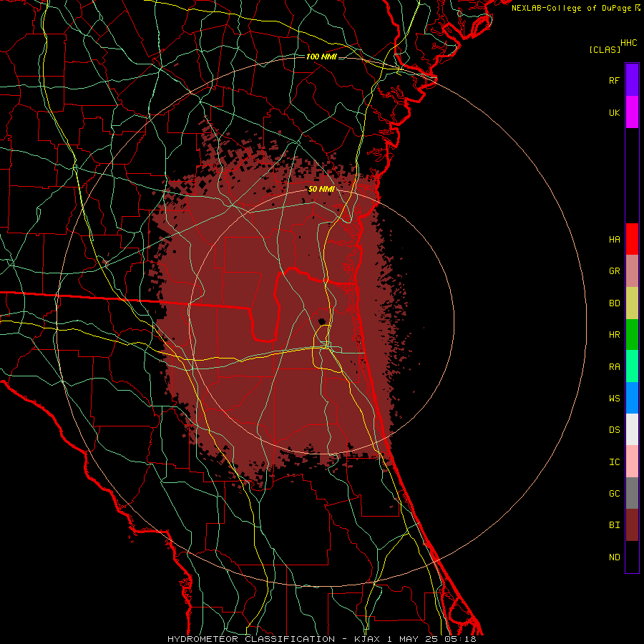The height and width of the screenshot is (644, 644).
Task: Click the magenta UK color swatch
Action: [632, 112]
